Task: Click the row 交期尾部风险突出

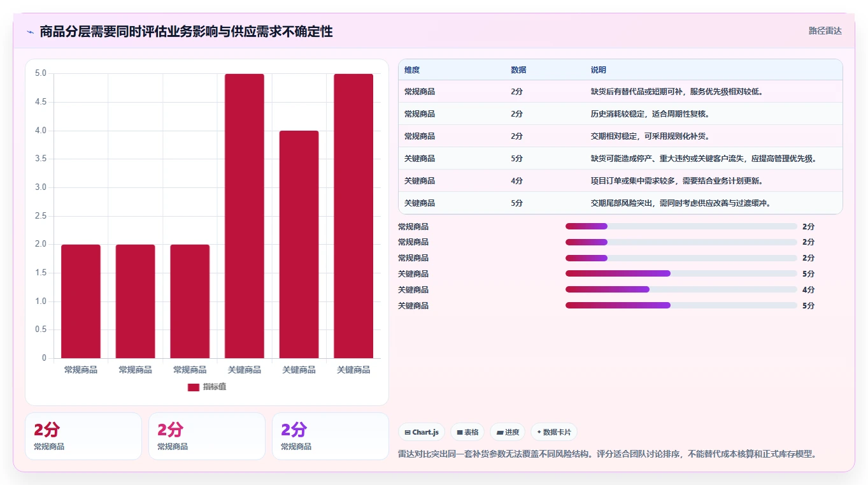Action: (x=620, y=203)
